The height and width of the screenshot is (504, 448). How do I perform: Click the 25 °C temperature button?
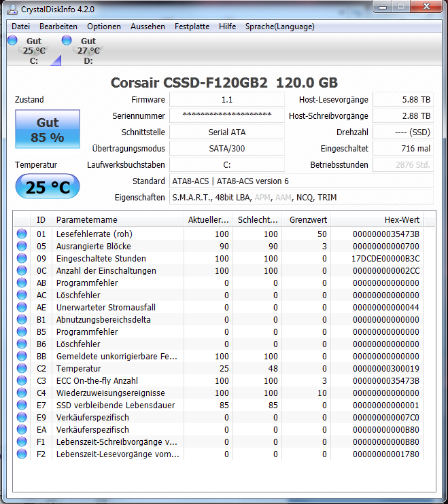tap(48, 186)
